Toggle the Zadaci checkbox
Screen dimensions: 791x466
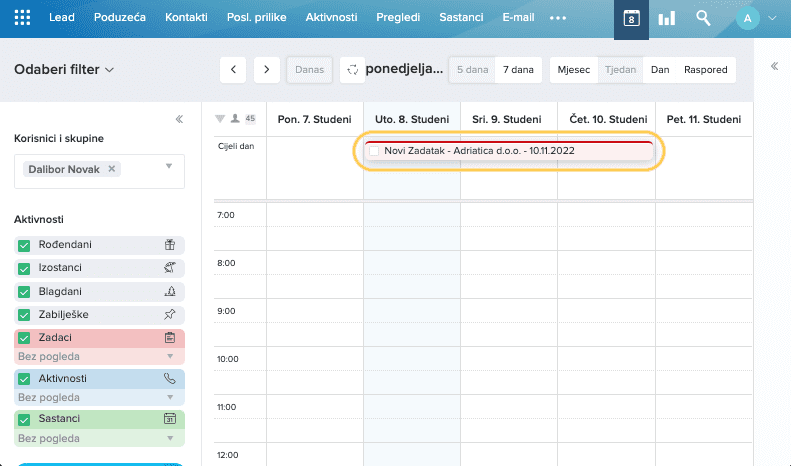[24, 338]
